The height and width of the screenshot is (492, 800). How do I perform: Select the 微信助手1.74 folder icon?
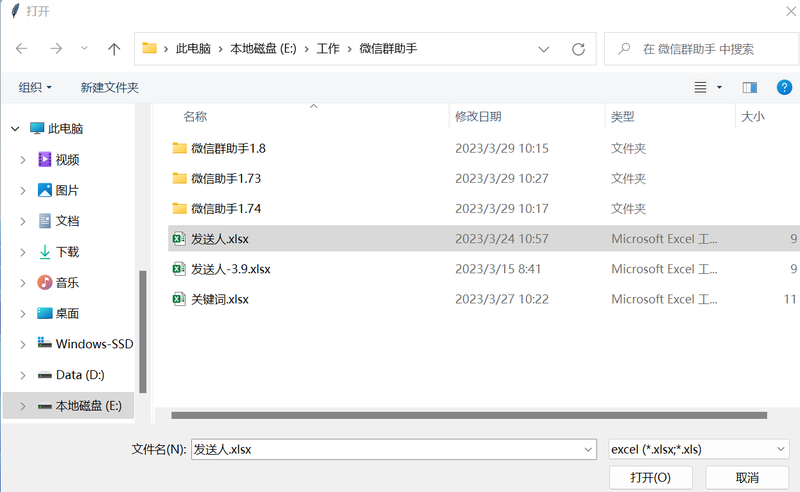click(x=180, y=208)
